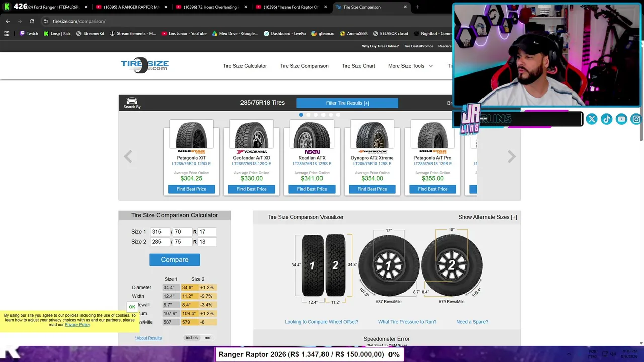Close the '72 Hours Overlanding' tab

tap(246, 7)
